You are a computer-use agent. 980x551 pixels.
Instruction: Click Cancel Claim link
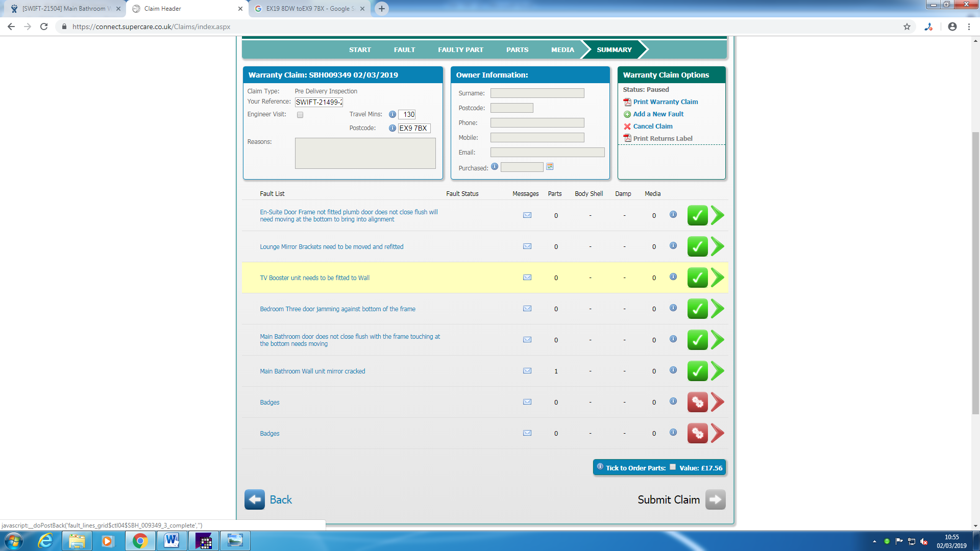[652, 127]
